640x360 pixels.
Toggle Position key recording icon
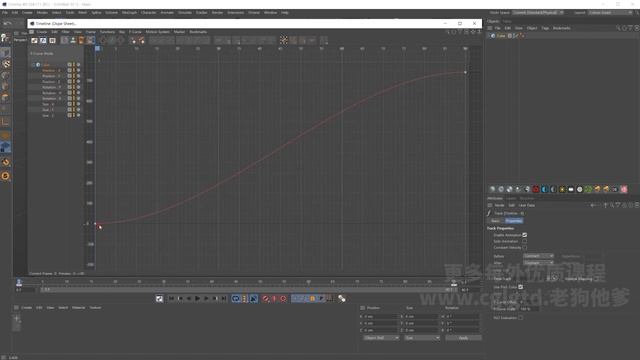point(295,299)
